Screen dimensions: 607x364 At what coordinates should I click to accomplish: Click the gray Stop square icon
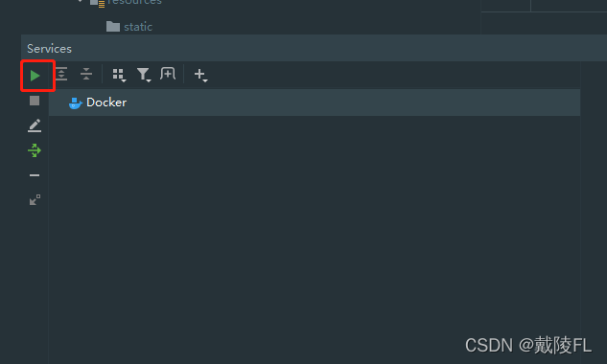point(35,101)
